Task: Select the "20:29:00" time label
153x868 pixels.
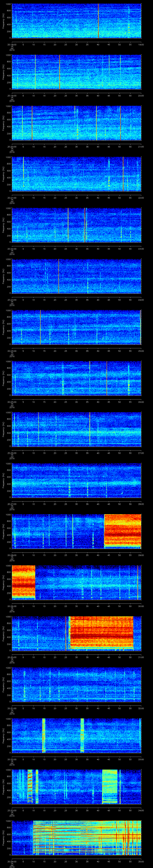Action: coord(12,606)
